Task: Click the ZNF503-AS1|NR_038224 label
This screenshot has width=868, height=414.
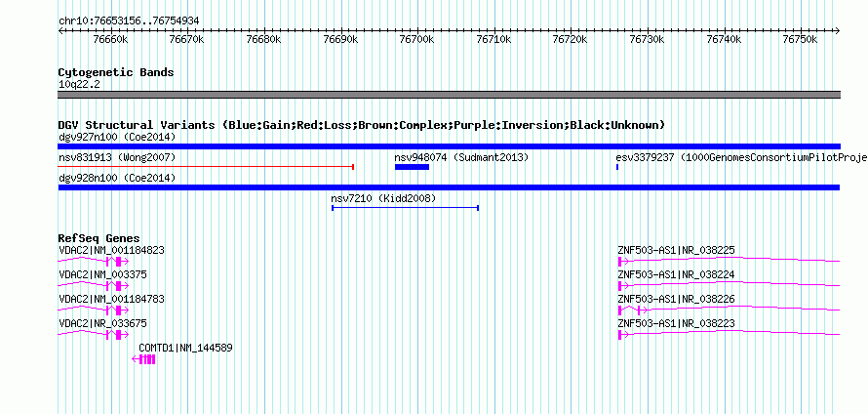Action: (676, 275)
